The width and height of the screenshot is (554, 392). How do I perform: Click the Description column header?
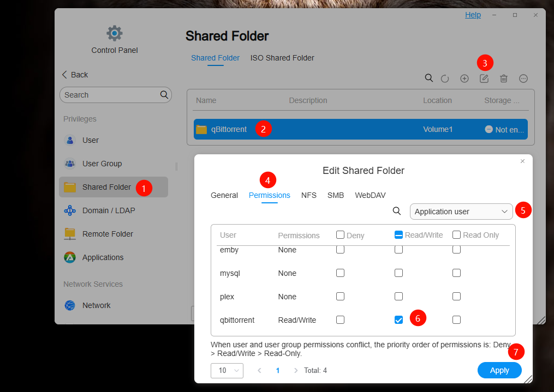[308, 100]
